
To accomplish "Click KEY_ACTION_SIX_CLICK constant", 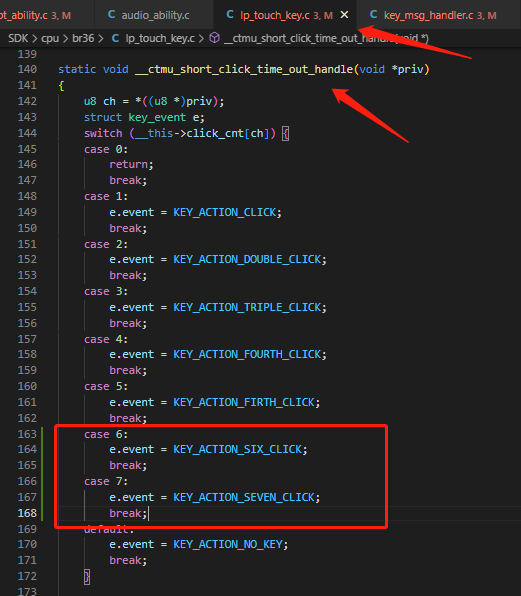I will pos(238,449).
